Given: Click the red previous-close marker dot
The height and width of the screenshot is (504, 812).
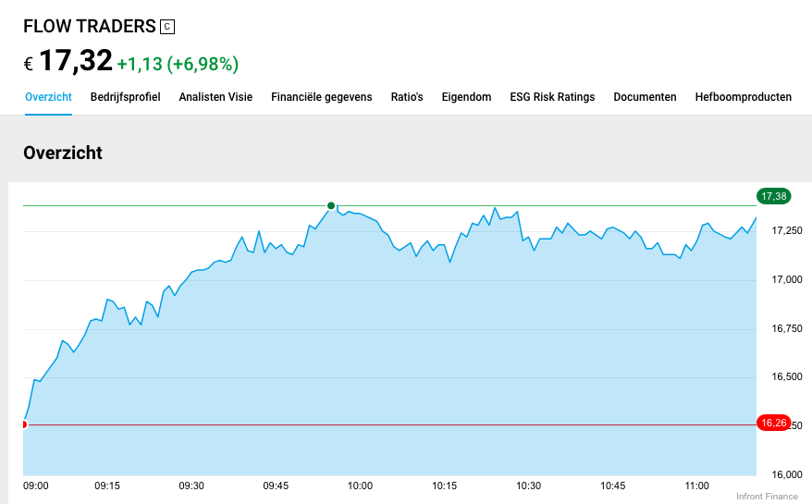Looking at the screenshot, I should 24,424.
